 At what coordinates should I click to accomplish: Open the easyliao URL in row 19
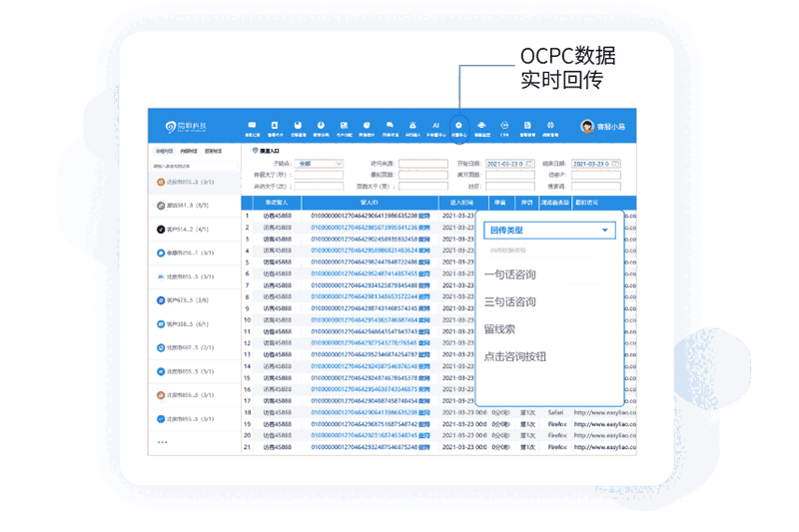tap(605, 424)
